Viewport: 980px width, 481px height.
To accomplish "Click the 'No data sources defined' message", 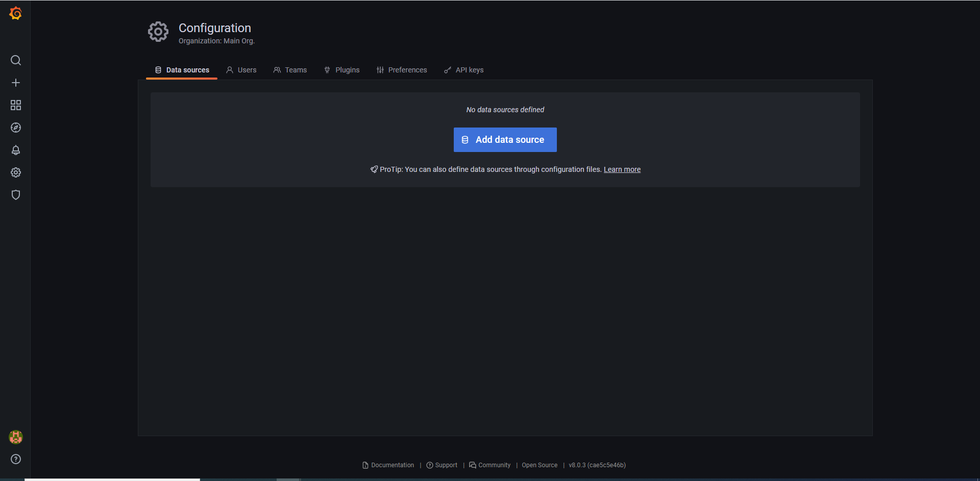I will (x=505, y=110).
